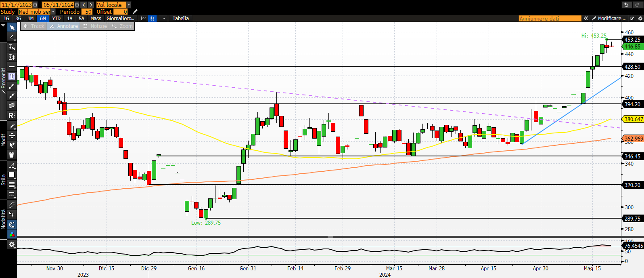Image resolution: width=644 pixels, height=278 pixels.
Task: Open the line thickness selector
Action: [x=12, y=185]
